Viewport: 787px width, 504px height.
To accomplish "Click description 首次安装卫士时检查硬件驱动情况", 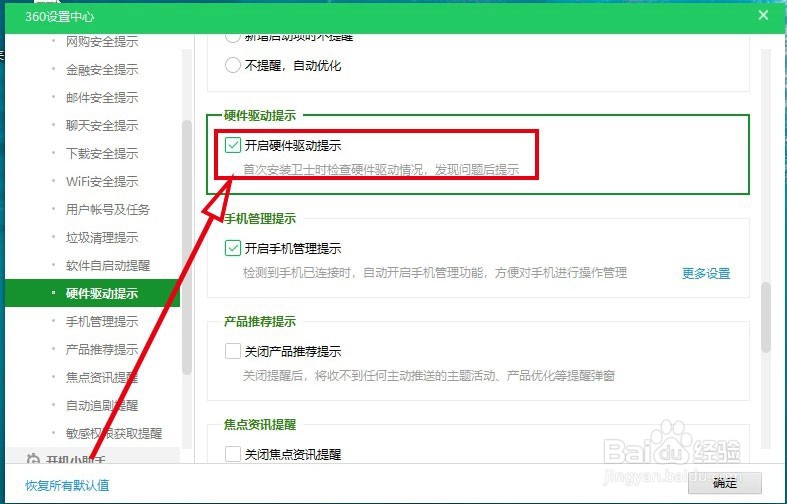I will tap(381, 170).
